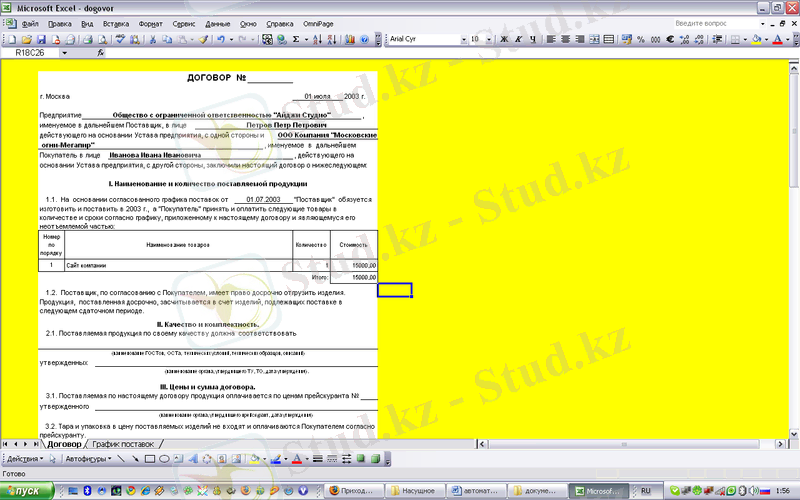800x500 pixels.
Task: Cut selection with the scissors icon
Action: click(152, 39)
